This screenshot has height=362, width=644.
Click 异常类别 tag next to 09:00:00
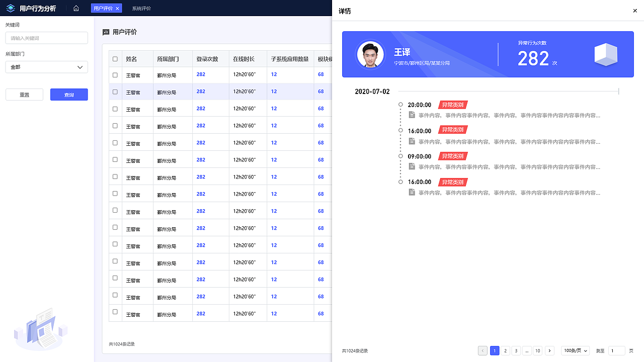[x=453, y=156]
